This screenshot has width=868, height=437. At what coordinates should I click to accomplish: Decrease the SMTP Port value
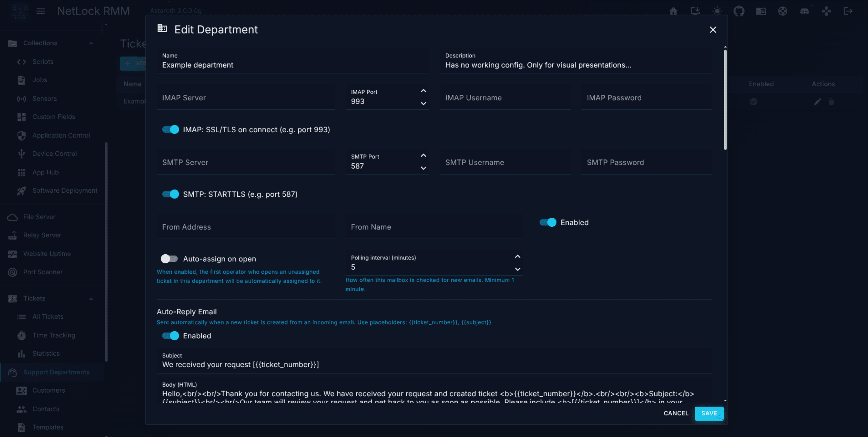(423, 168)
